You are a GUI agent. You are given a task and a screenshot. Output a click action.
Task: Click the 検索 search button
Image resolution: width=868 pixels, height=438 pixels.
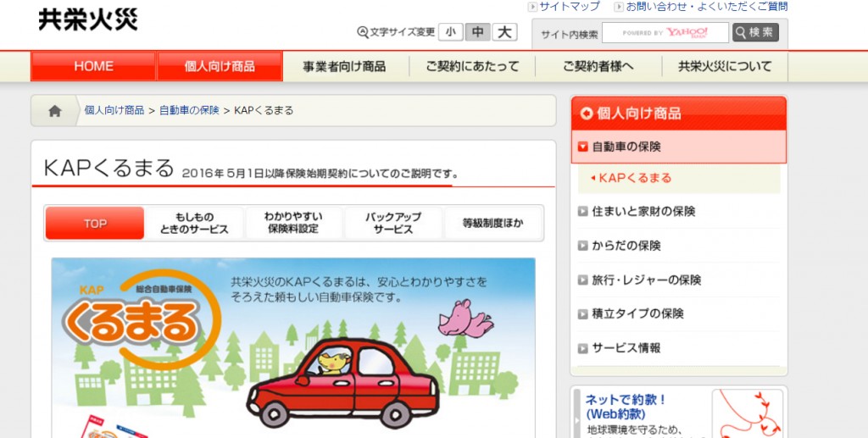(755, 33)
